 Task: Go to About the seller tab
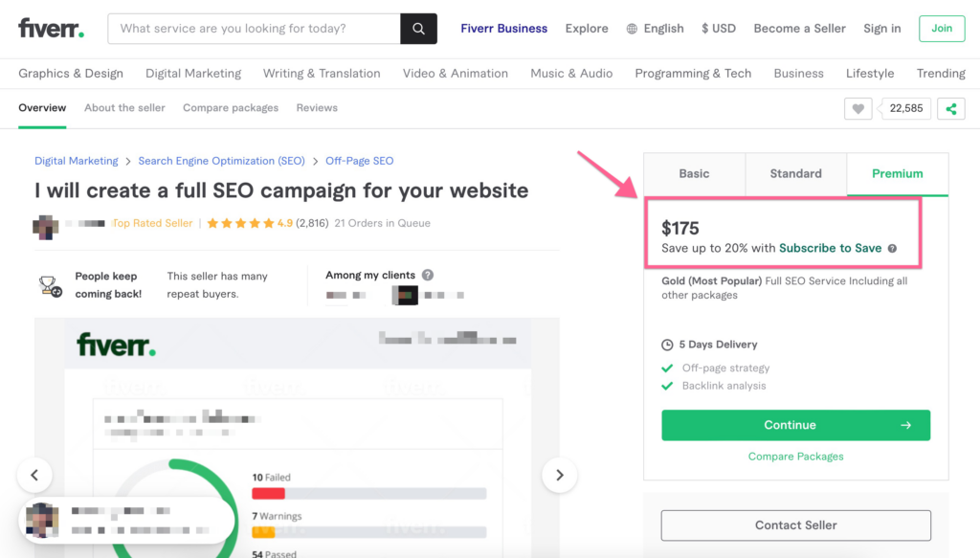pyautogui.click(x=124, y=108)
